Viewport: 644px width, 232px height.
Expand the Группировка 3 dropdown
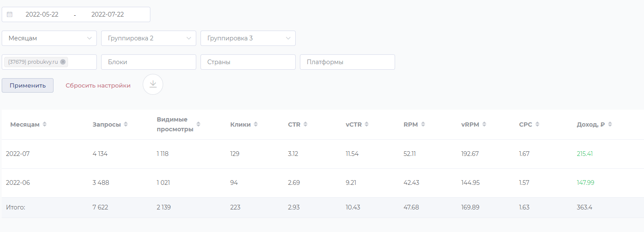tap(248, 38)
